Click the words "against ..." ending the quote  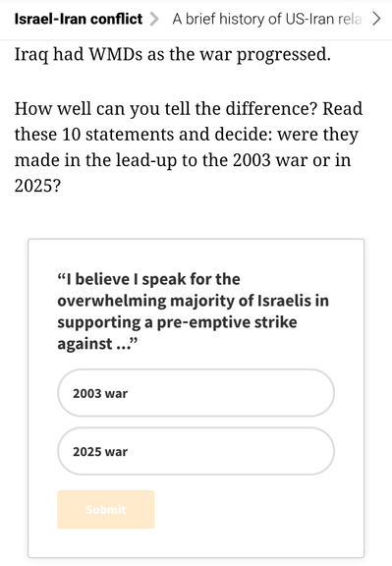coord(97,343)
